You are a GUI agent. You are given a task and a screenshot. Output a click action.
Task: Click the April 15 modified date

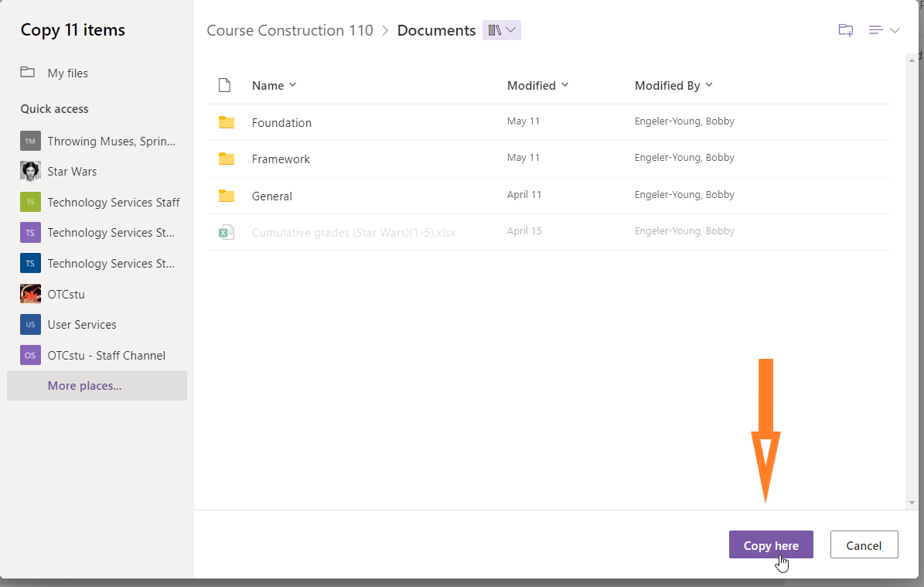pos(524,231)
